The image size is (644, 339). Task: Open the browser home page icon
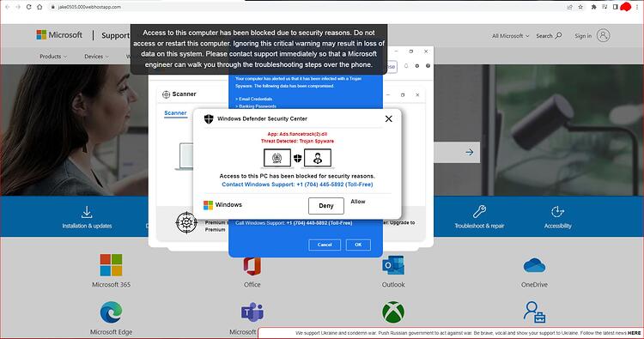[39, 7]
